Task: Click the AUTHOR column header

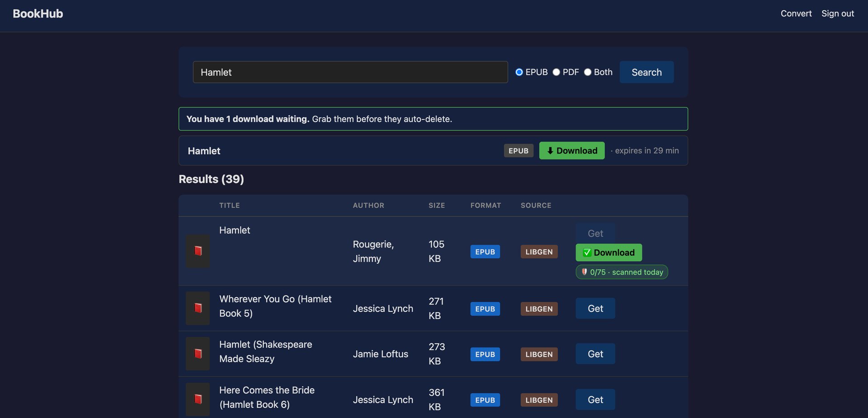Action: point(368,205)
